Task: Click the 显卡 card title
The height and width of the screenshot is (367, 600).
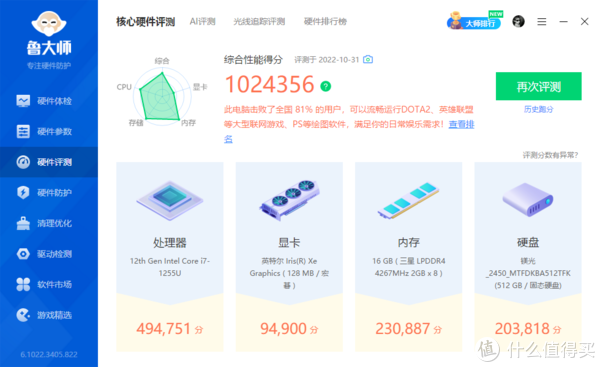Action: 289,243
